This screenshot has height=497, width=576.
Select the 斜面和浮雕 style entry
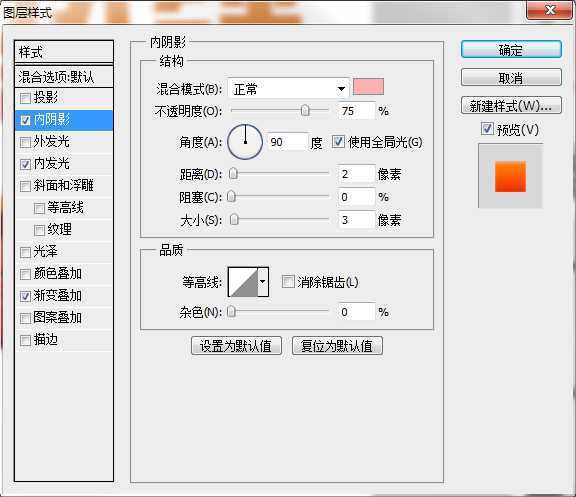[x=64, y=186]
